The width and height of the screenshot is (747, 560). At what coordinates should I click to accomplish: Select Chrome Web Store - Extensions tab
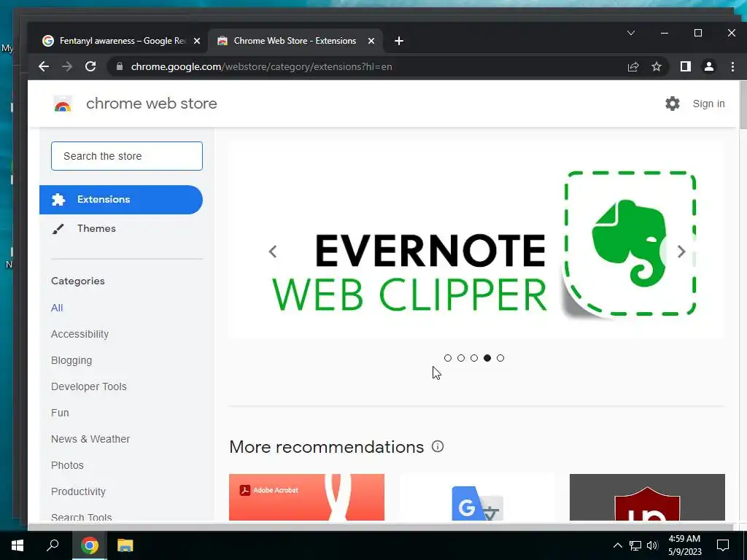point(295,41)
